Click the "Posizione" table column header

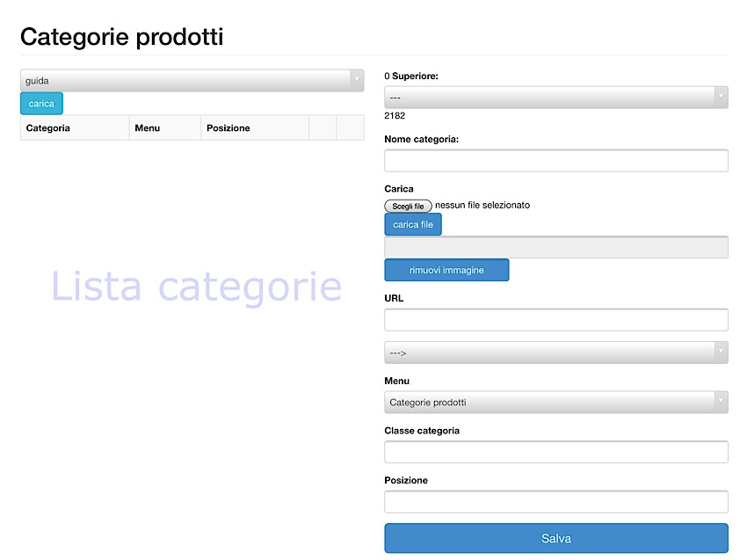[x=228, y=127]
